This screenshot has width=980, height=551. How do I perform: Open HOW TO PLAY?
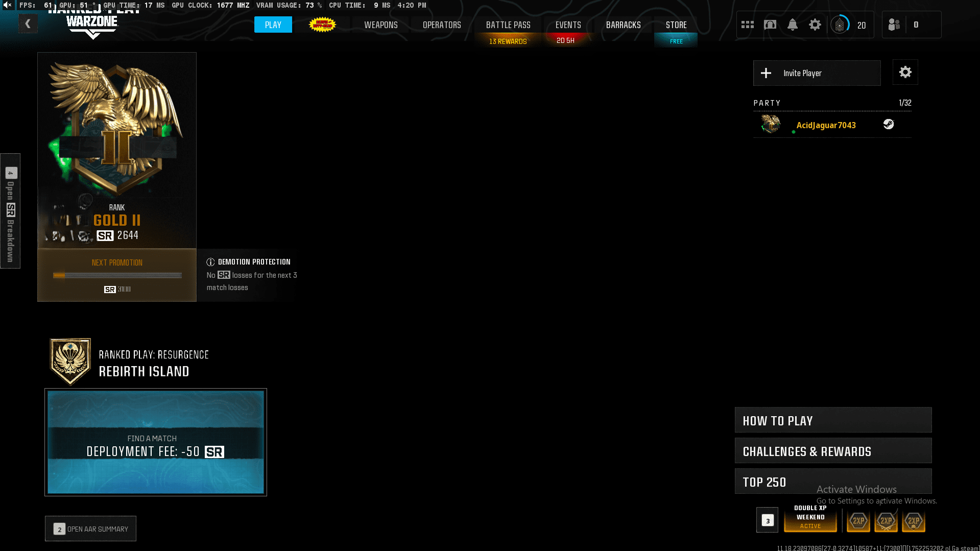pos(833,420)
